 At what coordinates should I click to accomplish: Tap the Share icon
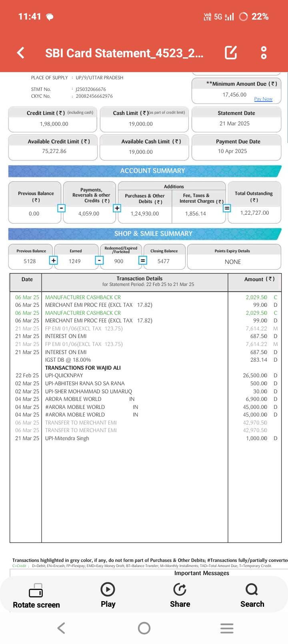[180, 589]
